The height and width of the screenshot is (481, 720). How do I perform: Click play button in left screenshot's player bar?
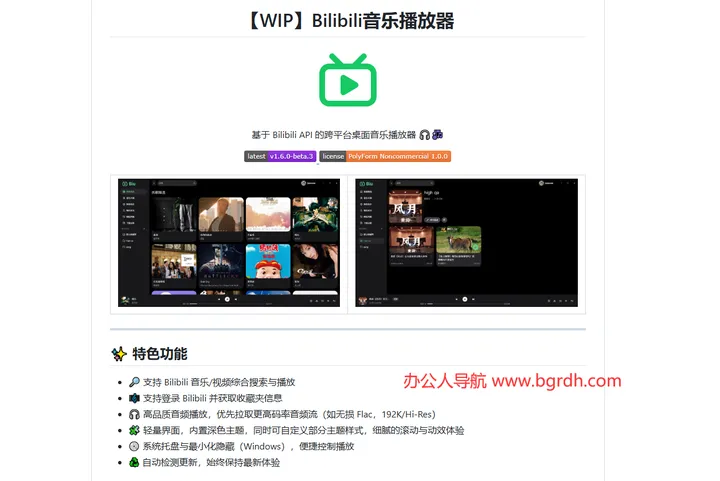[x=227, y=299]
